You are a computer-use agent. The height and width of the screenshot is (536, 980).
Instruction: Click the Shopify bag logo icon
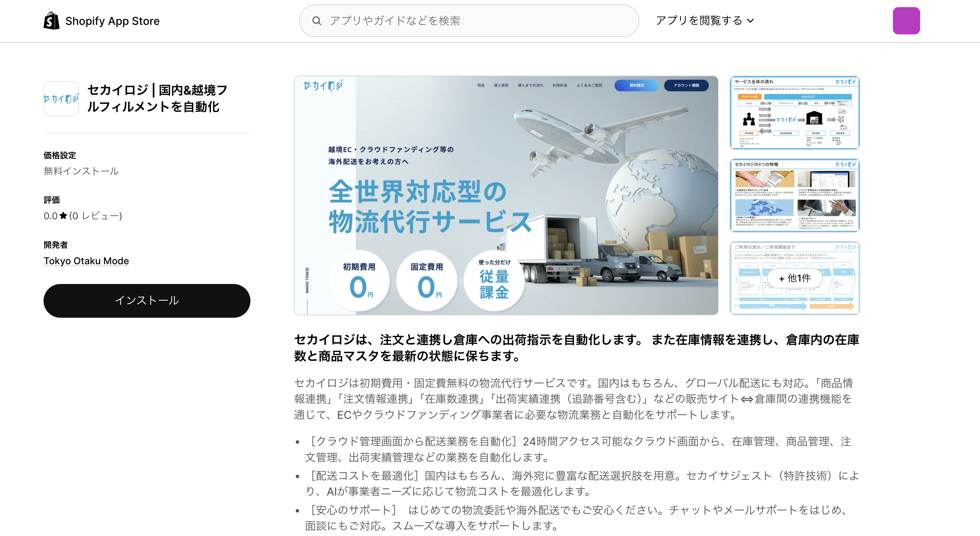[51, 20]
